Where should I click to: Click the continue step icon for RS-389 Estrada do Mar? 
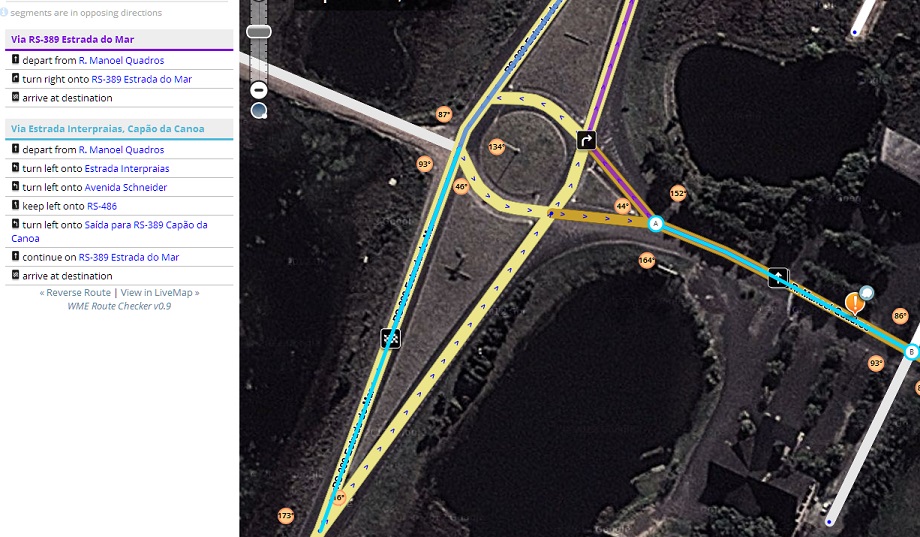pyautogui.click(x=15, y=256)
